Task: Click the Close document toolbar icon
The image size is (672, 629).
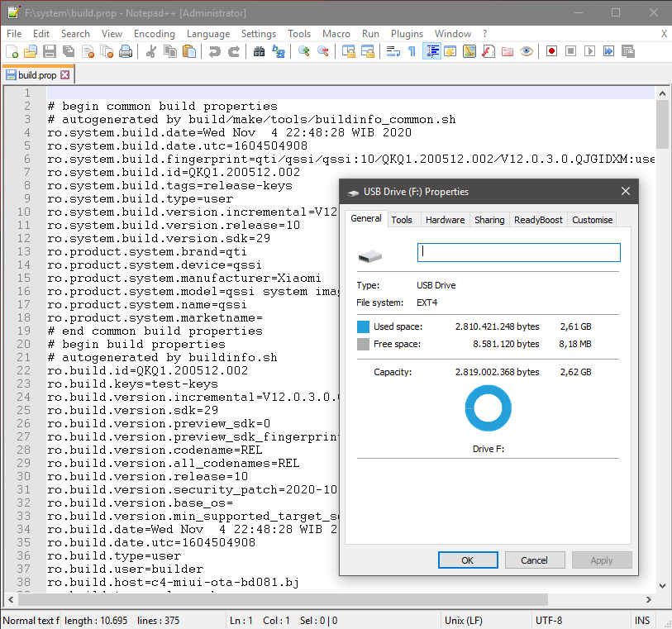Action: point(88,51)
